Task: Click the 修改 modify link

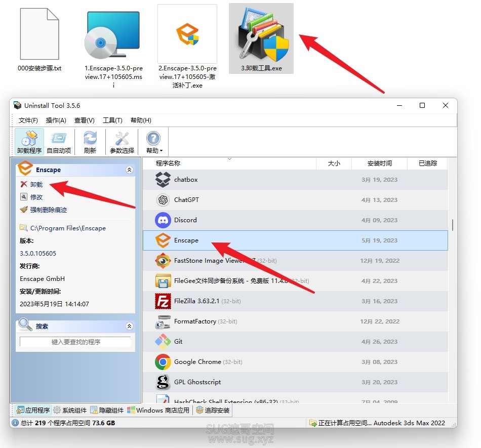Action: pos(36,197)
